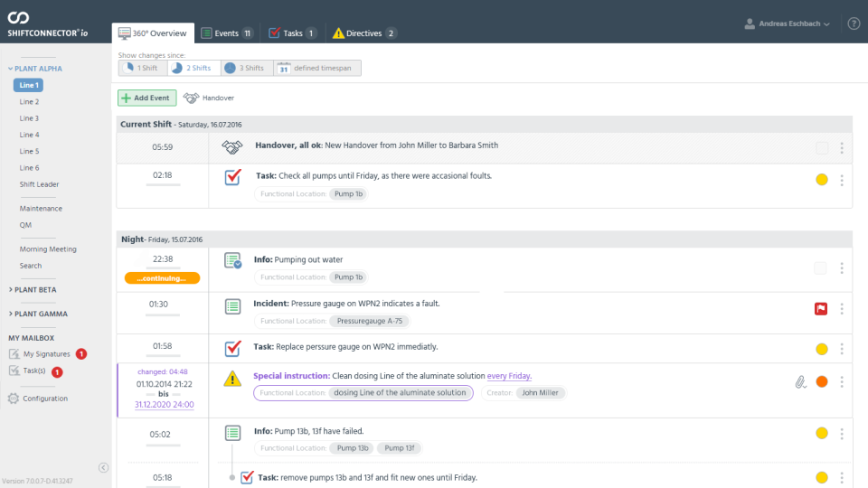Open three-dot menu for Pump 13b, 13f info

tap(842, 434)
